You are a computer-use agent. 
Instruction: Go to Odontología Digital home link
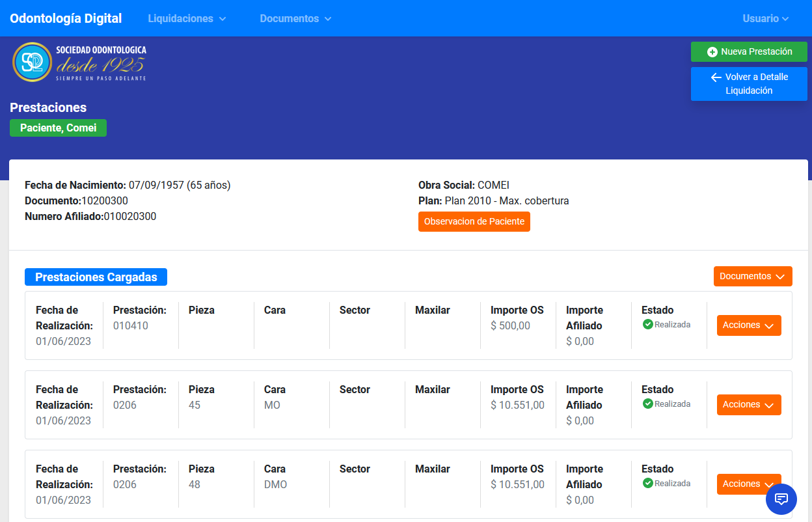(66, 18)
